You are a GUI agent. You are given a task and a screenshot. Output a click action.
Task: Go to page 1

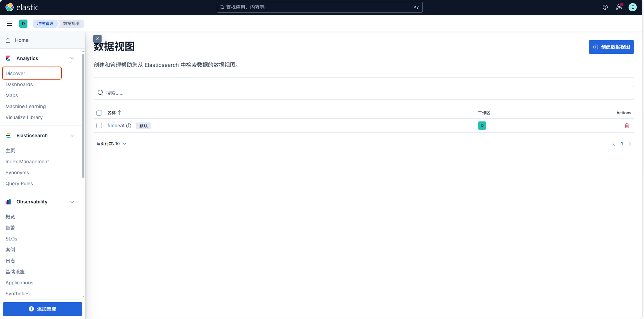tap(622, 144)
